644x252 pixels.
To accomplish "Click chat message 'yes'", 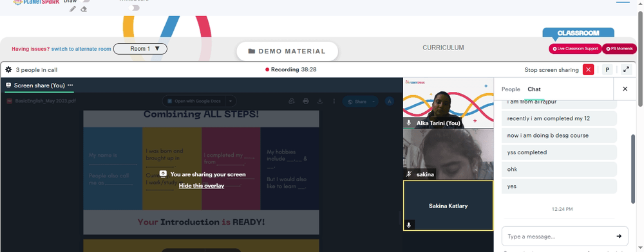I will 559,186.
